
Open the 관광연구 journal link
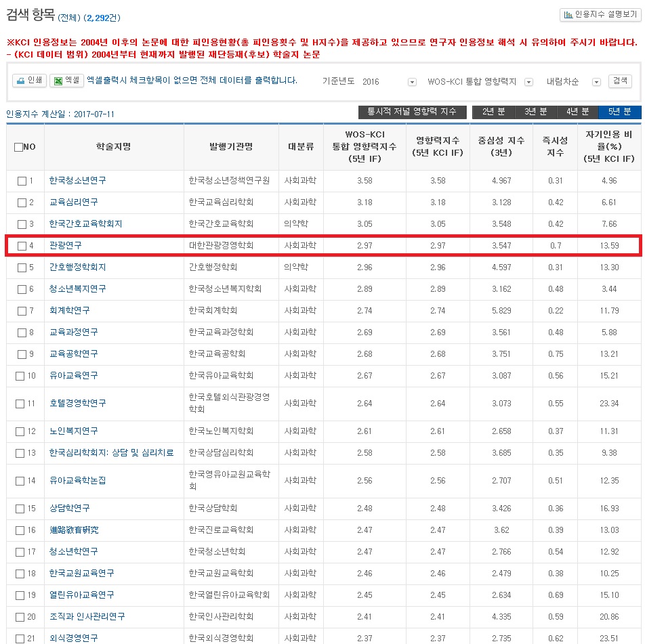(66, 246)
